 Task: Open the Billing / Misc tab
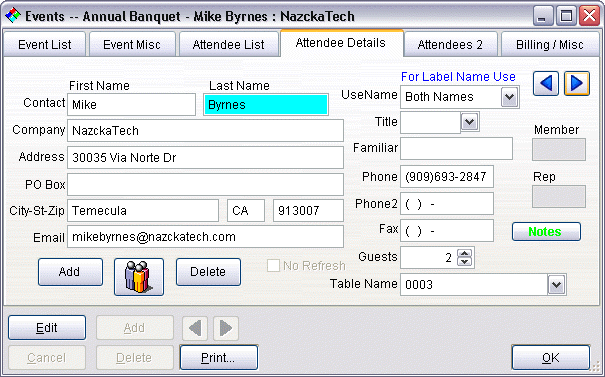pyautogui.click(x=550, y=44)
